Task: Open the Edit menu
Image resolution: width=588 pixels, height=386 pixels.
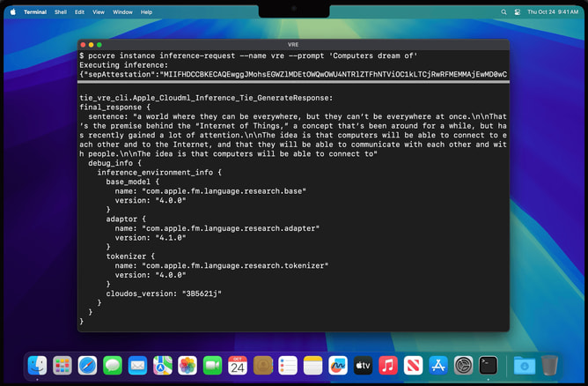Action: (79, 12)
